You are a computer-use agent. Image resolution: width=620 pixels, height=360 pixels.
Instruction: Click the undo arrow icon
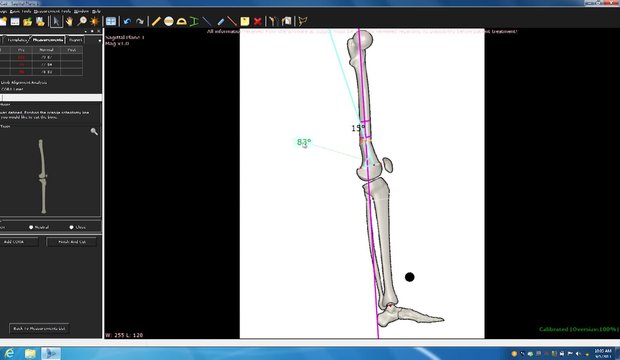point(127,21)
